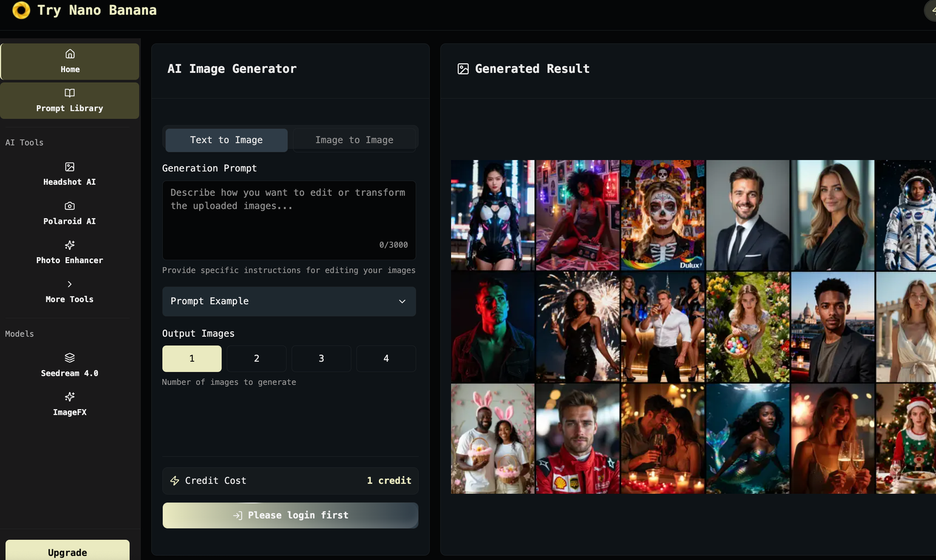The height and width of the screenshot is (560, 936).
Task: Choose the Seedream 4.0 layers icon
Action: pyautogui.click(x=70, y=358)
